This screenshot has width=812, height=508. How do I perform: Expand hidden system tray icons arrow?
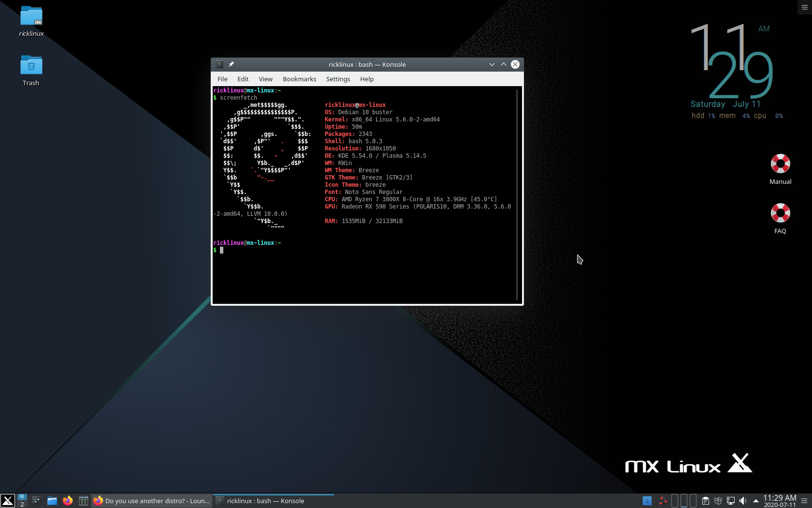coord(755,501)
